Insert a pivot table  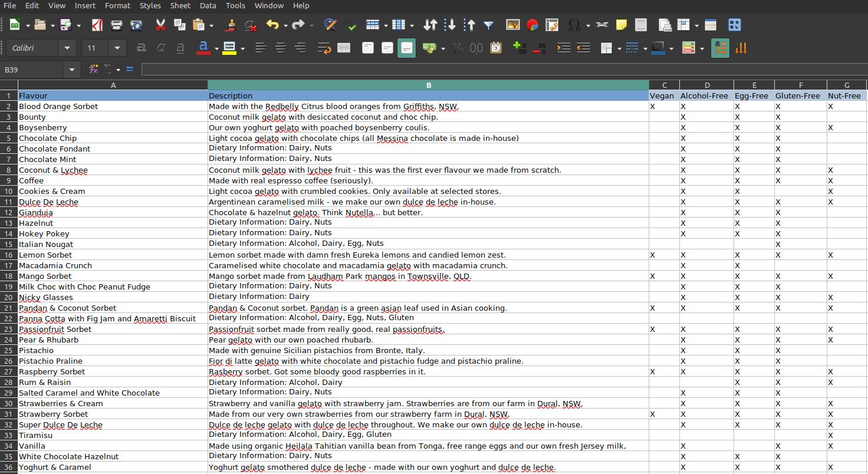point(552,25)
